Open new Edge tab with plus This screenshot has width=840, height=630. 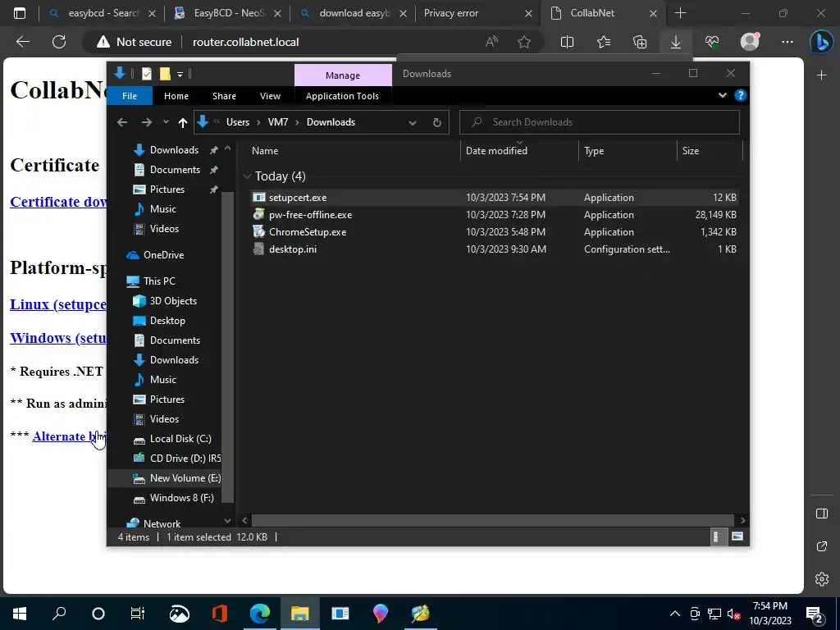(680, 13)
